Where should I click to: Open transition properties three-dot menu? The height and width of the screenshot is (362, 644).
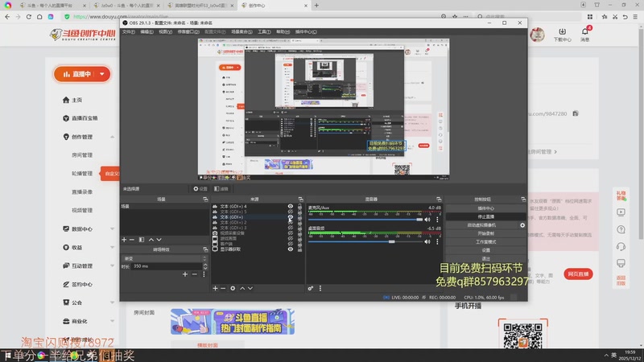tap(204, 274)
